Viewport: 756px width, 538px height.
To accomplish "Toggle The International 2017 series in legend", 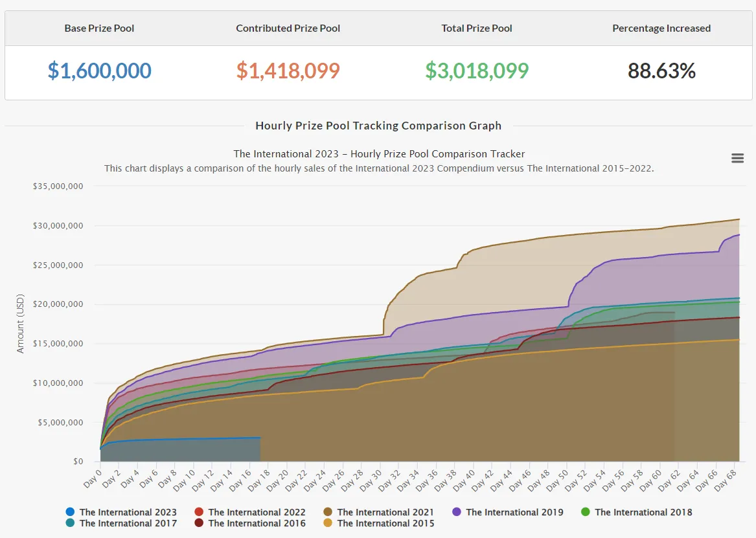I will (x=121, y=523).
